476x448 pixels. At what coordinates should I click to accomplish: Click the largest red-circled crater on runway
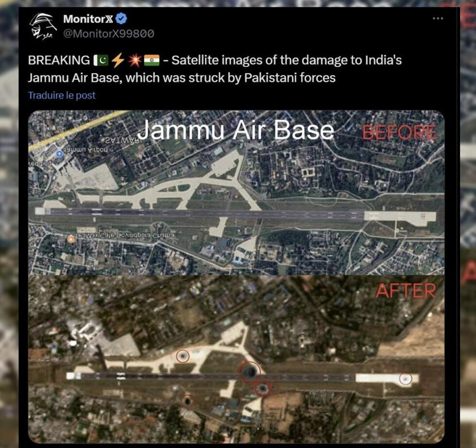(250, 372)
